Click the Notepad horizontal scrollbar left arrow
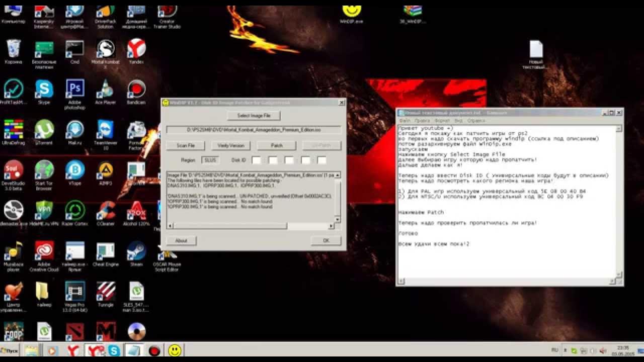This screenshot has width=644, height=362. click(400, 281)
